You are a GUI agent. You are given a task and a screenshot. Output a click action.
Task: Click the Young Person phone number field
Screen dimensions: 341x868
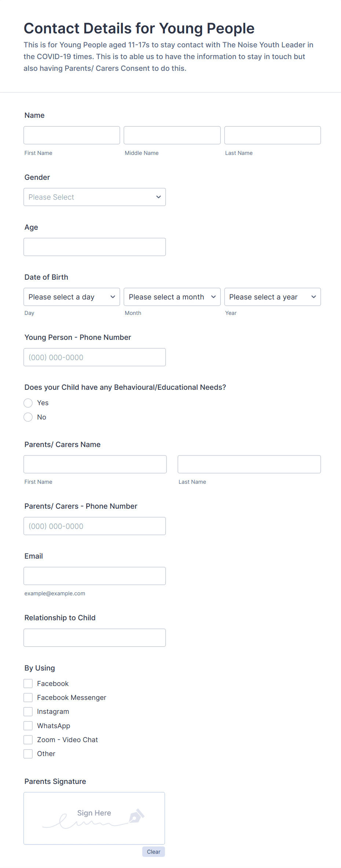95,357
